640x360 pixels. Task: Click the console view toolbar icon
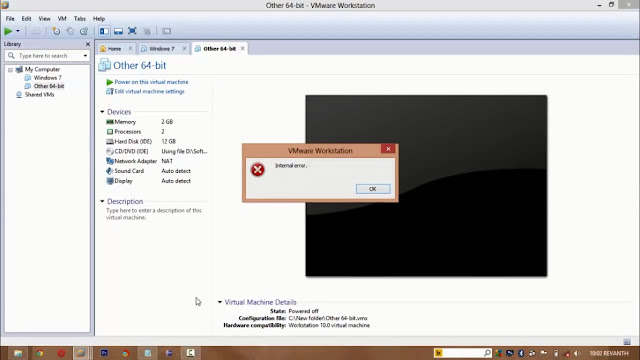coord(167,31)
